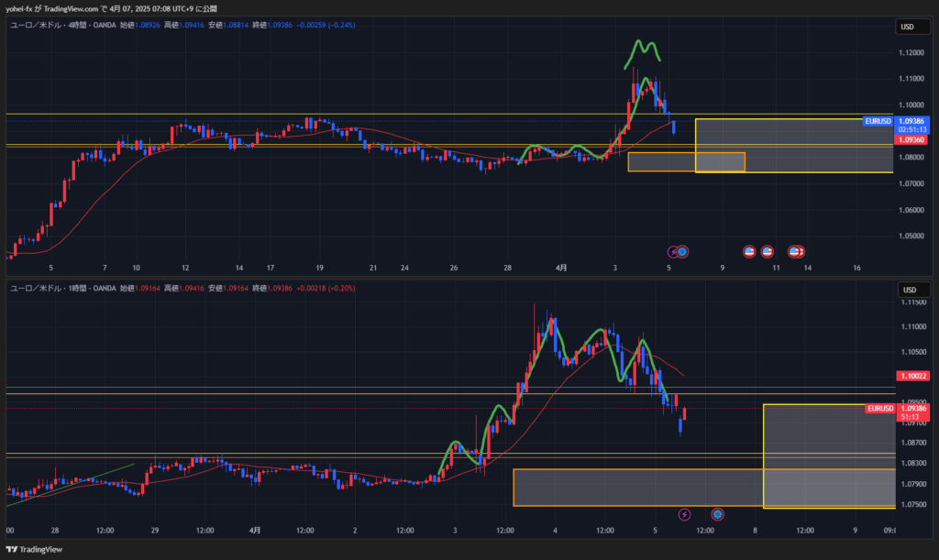
Task: Open the first US flag economic event near 9
Action: coord(749,251)
